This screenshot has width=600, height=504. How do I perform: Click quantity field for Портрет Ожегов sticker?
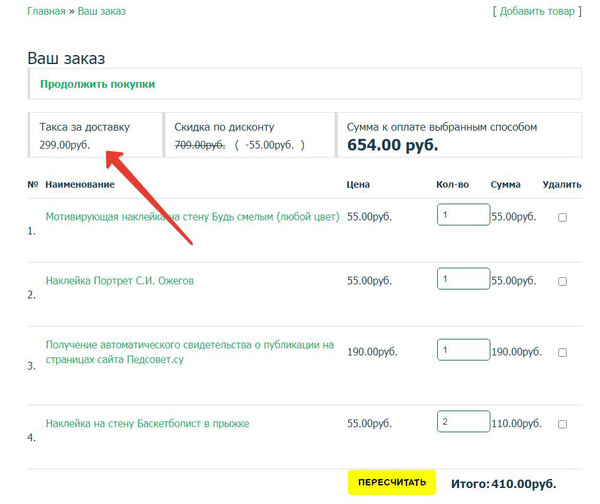462,280
